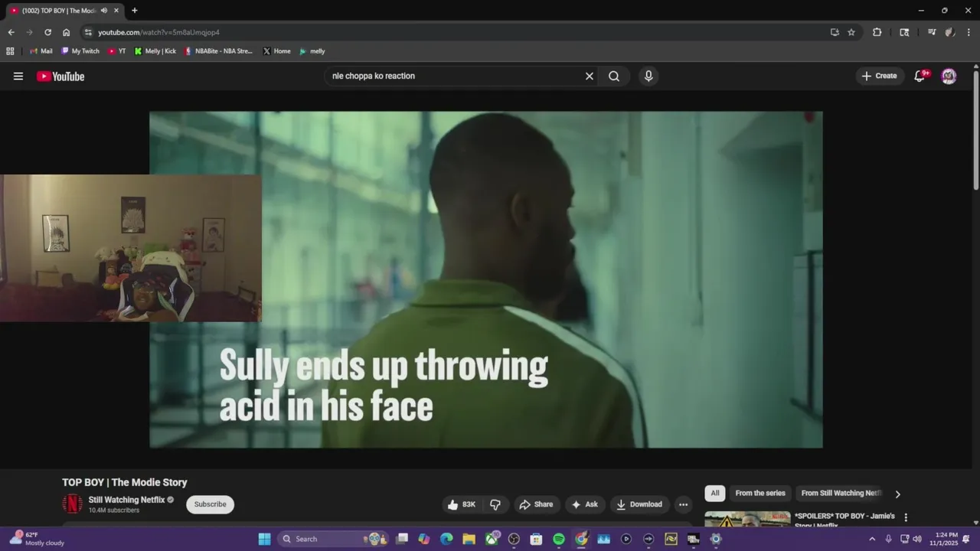Open Microsoft Edge from the taskbar
This screenshot has height=551, width=980.
[446, 539]
